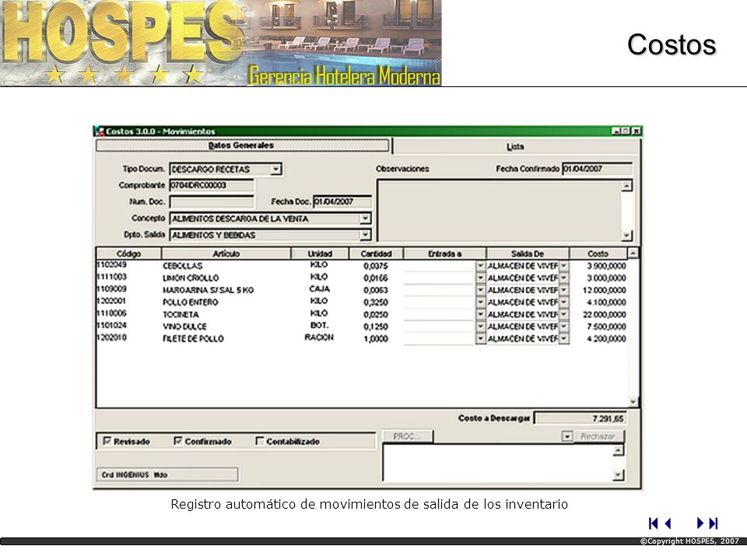Go to the first slide
Viewport: 747px width, 560px height.
[x=653, y=523]
